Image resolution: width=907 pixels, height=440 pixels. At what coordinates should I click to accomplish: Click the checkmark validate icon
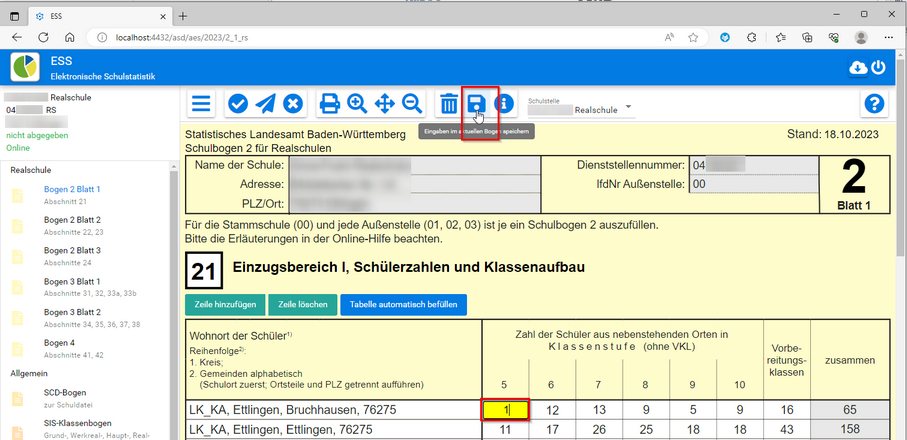(238, 104)
